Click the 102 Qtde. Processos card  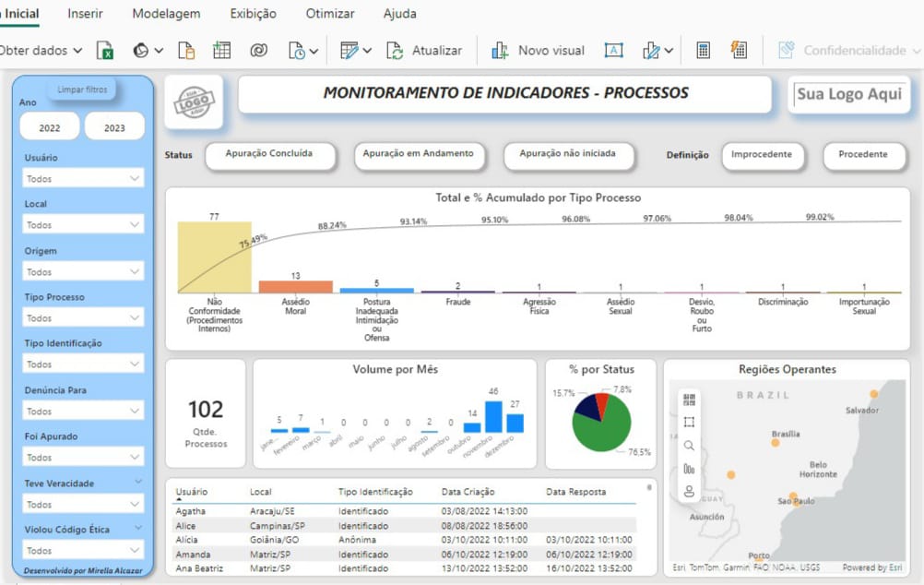coord(206,414)
